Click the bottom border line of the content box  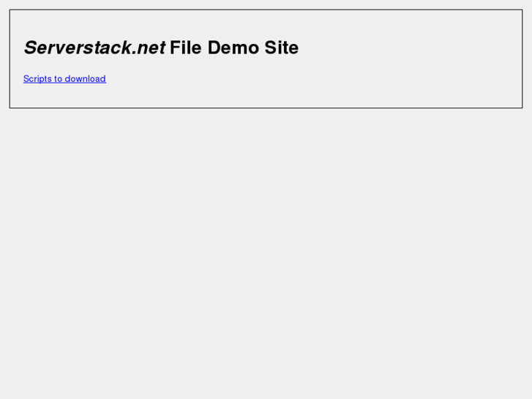tap(266, 108)
